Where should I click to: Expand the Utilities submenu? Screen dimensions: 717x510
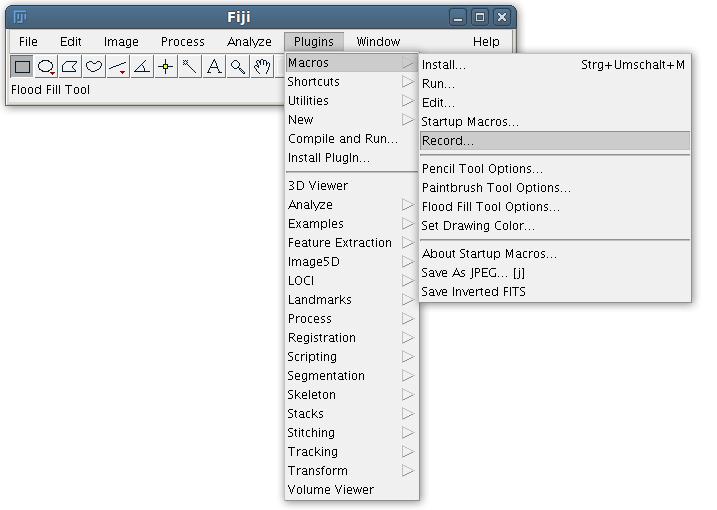[x=351, y=101]
